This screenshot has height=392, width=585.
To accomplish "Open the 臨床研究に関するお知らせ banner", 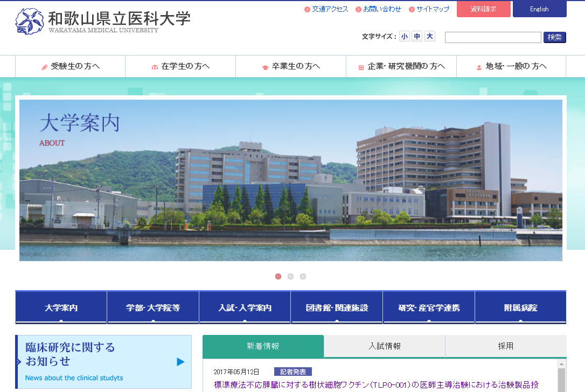I will [103, 361].
